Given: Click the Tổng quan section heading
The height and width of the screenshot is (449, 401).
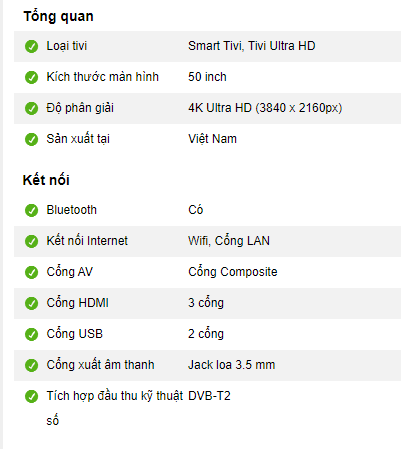Looking at the screenshot, I should coord(58,17).
